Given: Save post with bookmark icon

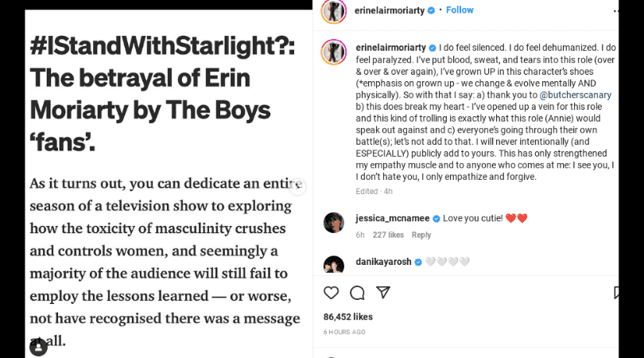Looking at the screenshot, I should point(616,292).
